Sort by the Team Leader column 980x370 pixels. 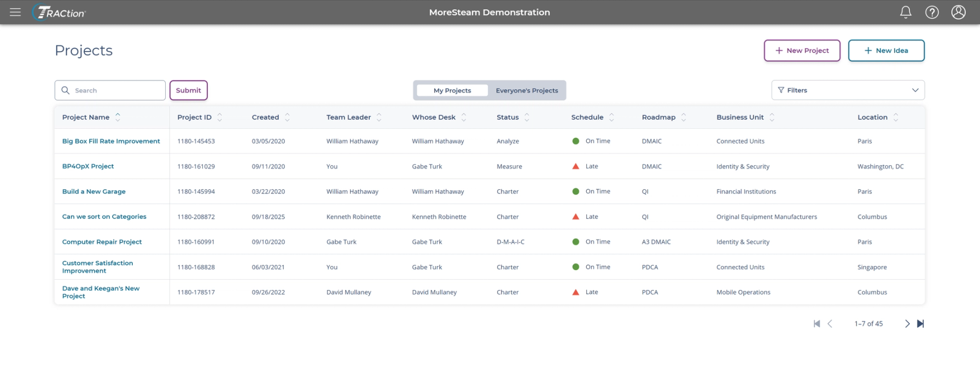[x=379, y=117]
